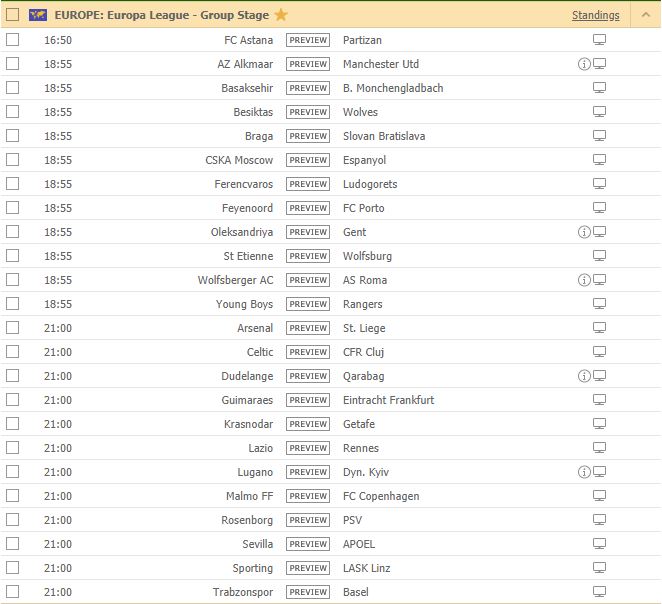Click TV icon for FC Astana vs Partizan
The height and width of the screenshot is (604, 662).
coord(600,40)
